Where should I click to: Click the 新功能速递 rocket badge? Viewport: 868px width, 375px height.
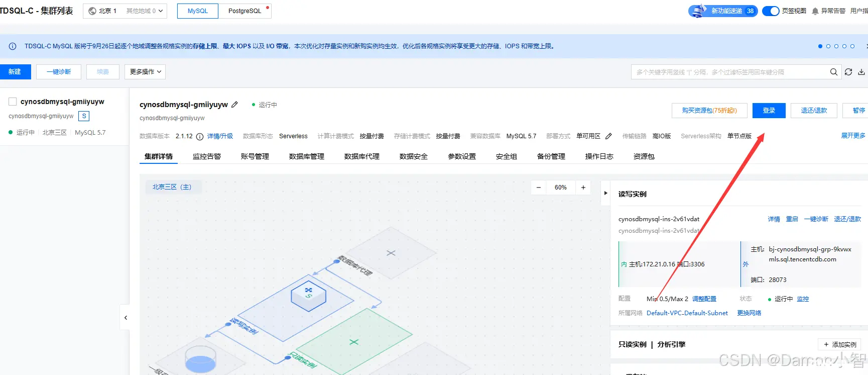click(x=723, y=11)
